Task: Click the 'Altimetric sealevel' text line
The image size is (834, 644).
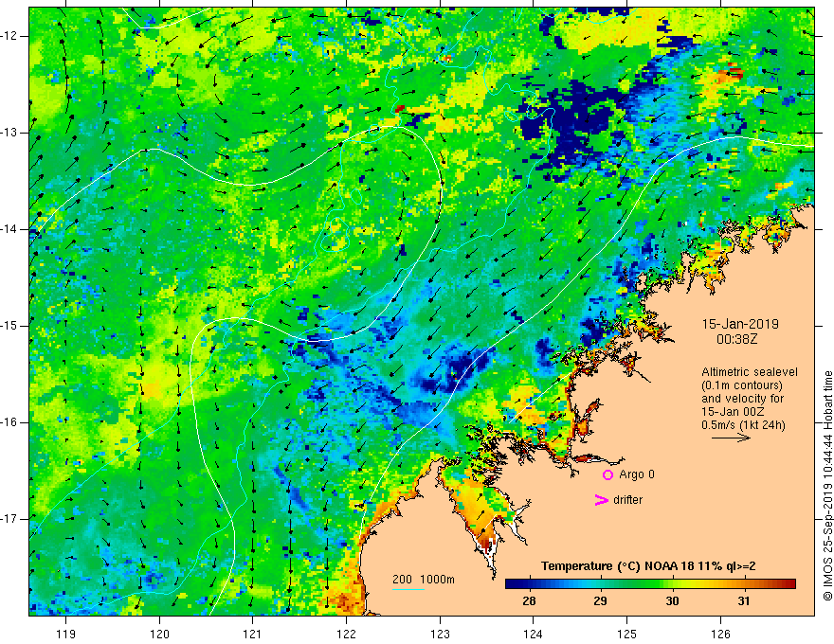Action: (750, 372)
